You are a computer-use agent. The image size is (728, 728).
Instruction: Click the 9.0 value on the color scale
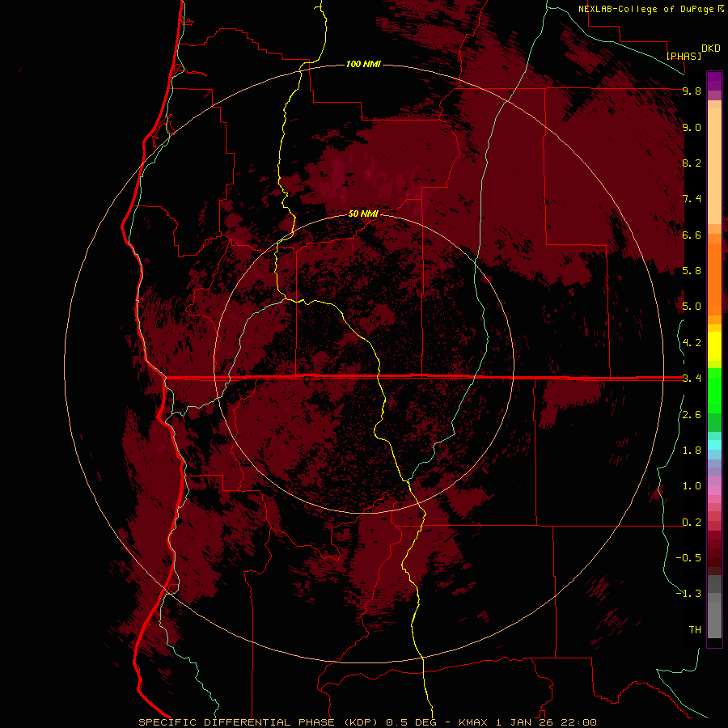click(692, 128)
